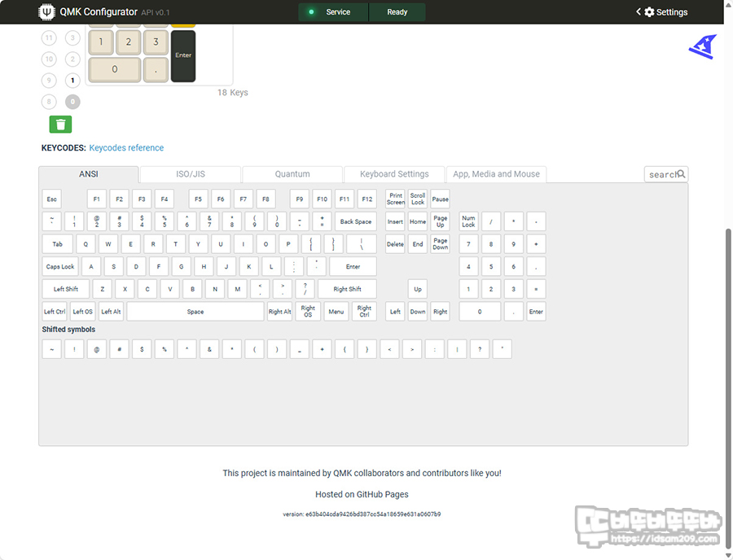The height and width of the screenshot is (560, 733).
Task: Select the Enter key on the numpad layout
Action: point(183,55)
